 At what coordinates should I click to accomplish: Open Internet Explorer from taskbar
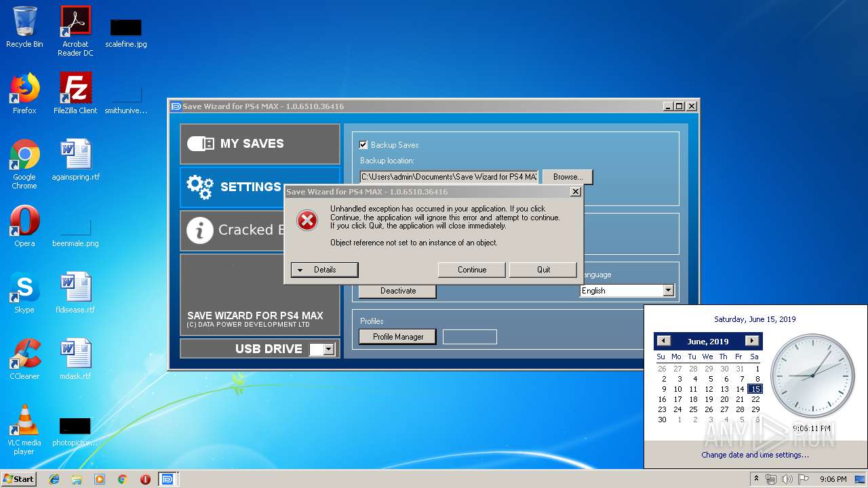click(x=54, y=479)
